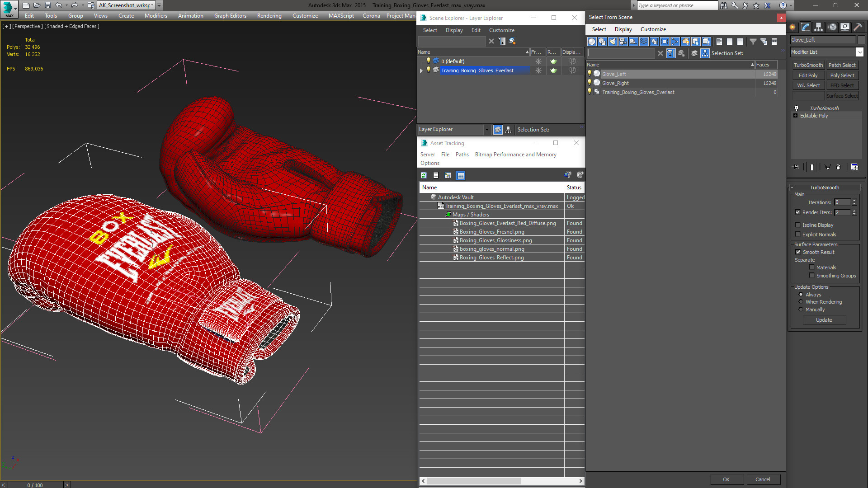The height and width of the screenshot is (488, 868).
Task: Toggle Display Helpers filter in Select From Scene
Action: point(633,42)
